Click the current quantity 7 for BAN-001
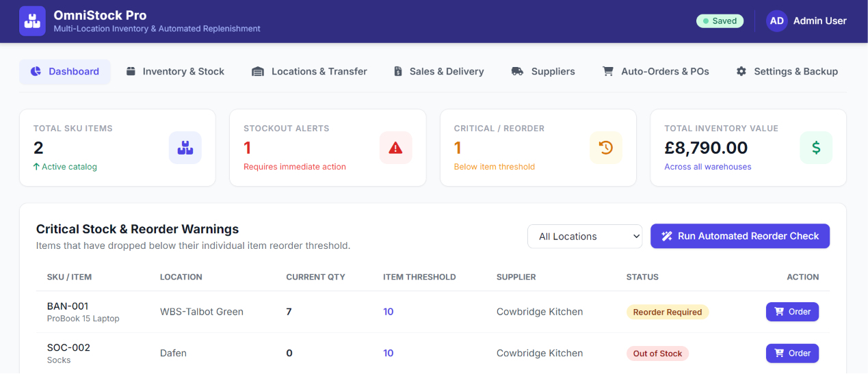The width and height of the screenshot is (868, 374). 289,312
